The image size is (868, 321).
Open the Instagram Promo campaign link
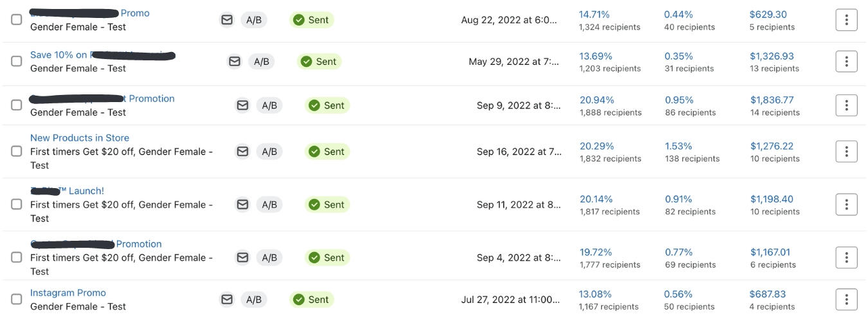tap(68, 293)
